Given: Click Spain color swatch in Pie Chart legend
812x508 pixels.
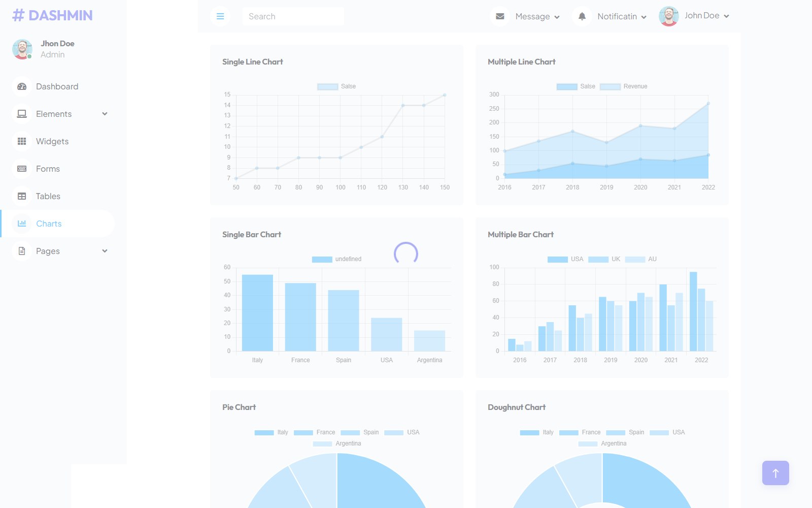Looking at the screenshot, I should click(350, 433).
